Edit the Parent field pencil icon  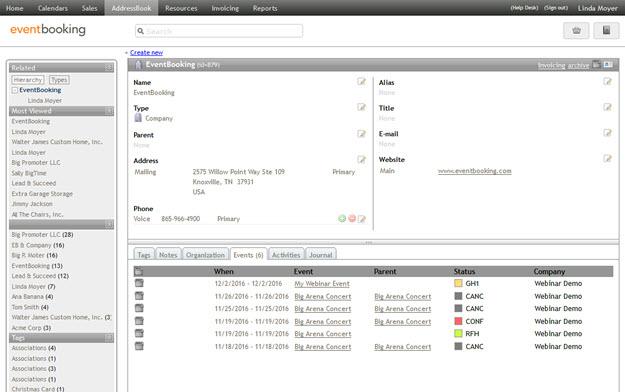pyautogui.click(x=361, y=134)
